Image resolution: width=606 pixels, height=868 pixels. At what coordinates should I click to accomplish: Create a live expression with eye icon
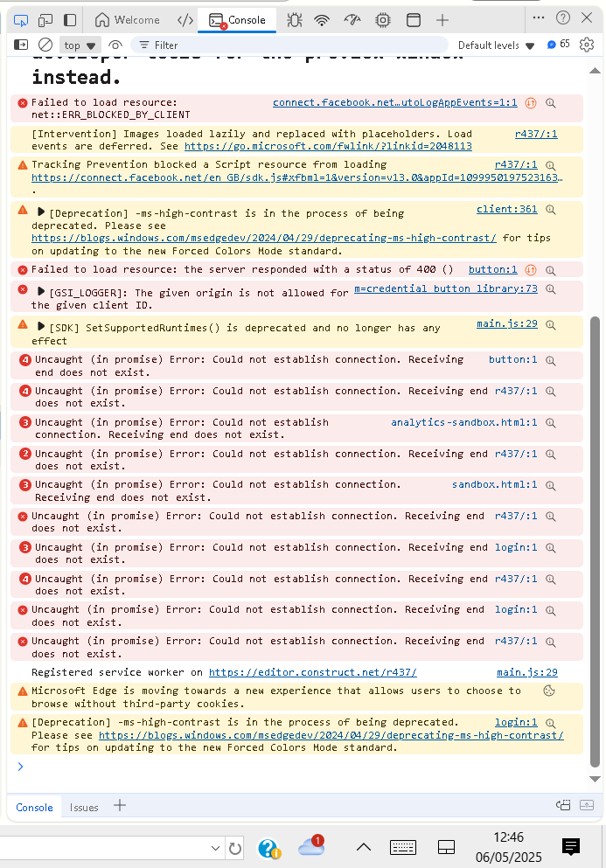click(115, 45)
